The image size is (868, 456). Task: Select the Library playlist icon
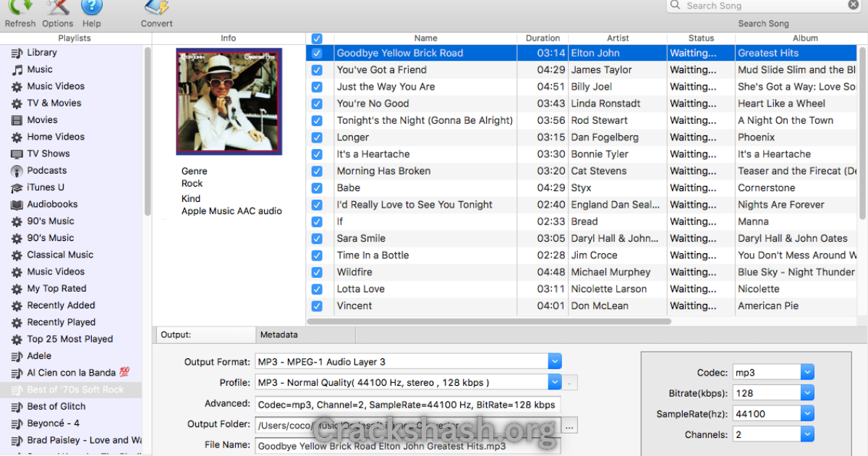point(17,53)
